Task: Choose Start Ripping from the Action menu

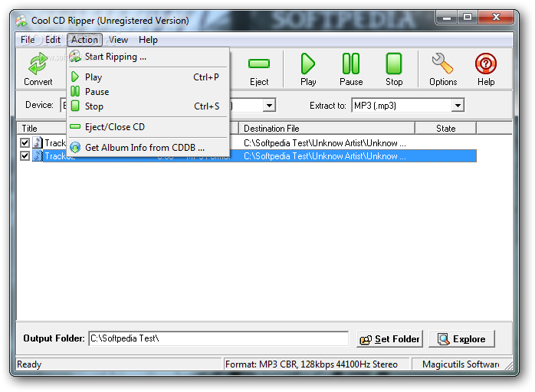Action: (x=148, y=57)
